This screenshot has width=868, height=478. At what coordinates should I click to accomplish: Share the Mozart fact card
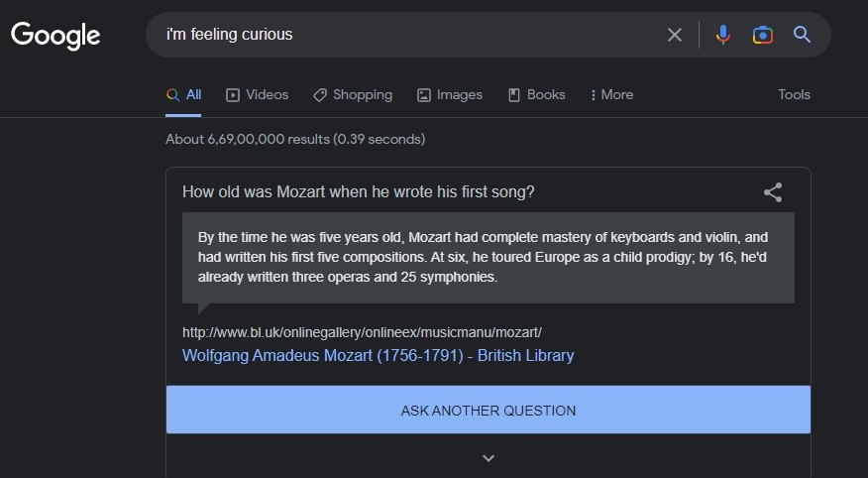[773, 192]
